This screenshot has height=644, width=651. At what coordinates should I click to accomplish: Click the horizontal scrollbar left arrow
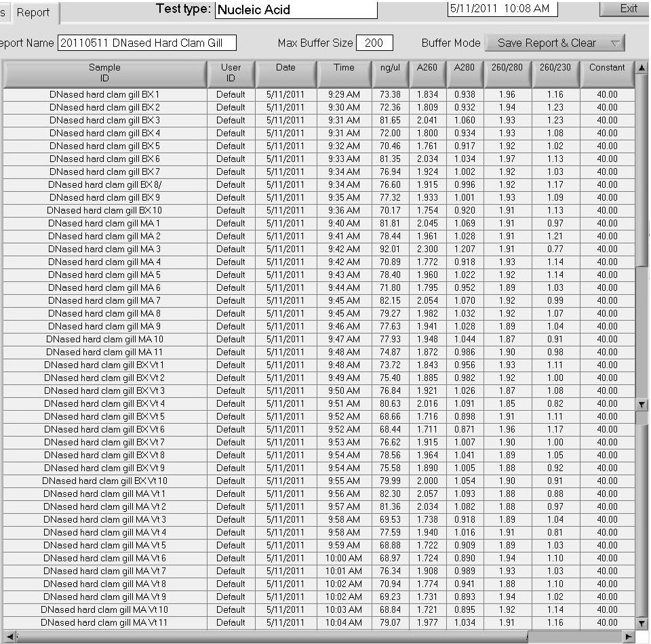(8, 637)
